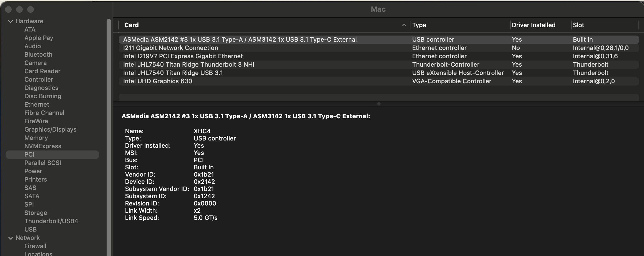Select Printers in the sidebar
This screenshot has height=256, width=644.
(36, 179)
